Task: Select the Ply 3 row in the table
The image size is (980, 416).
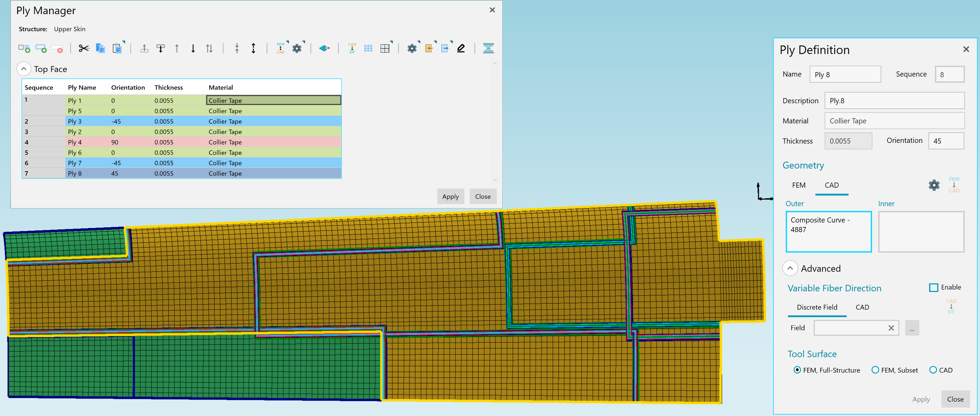Action: (181, 121)
